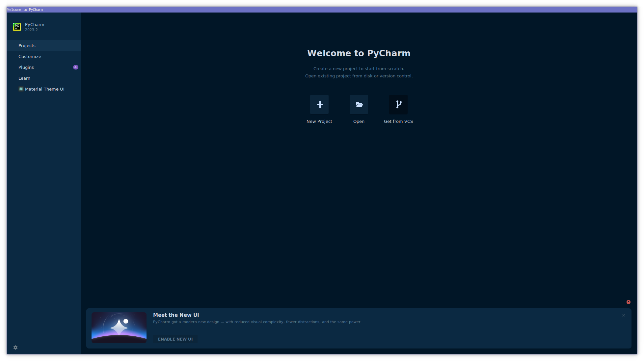Image resolution: width=644 pixels, height=361 pixels.
Task: Select the Projects tab
Action: pyautogui.click(x=44, y=45)
